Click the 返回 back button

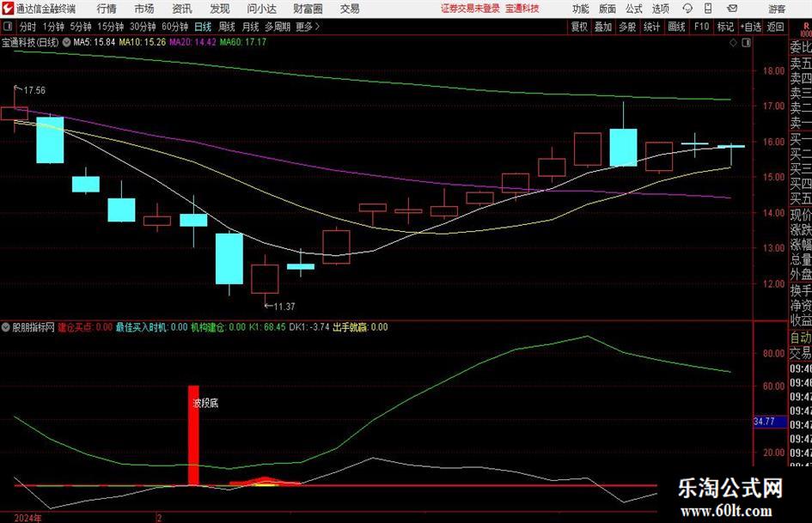pyautogui.click(x=775, y=27)
